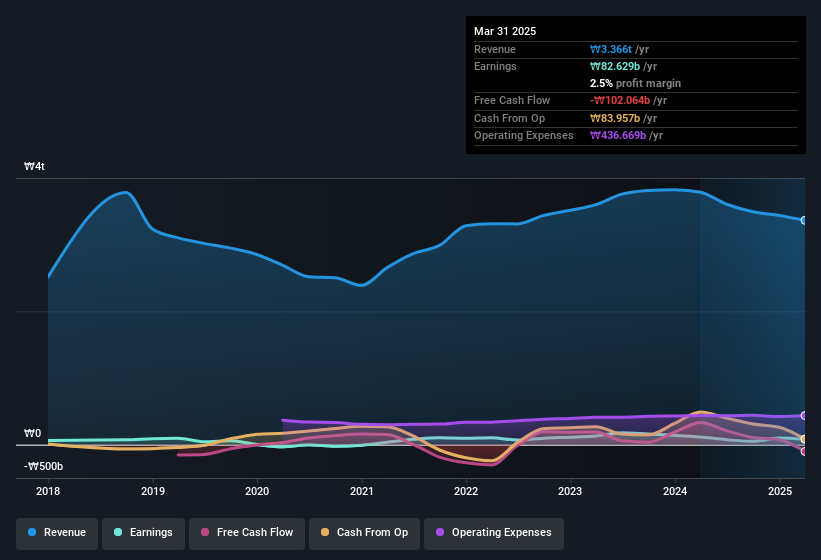Click the -₩102.064b free cash flow value
Viewport: 821px width, 560px height.
pos(620,100)
